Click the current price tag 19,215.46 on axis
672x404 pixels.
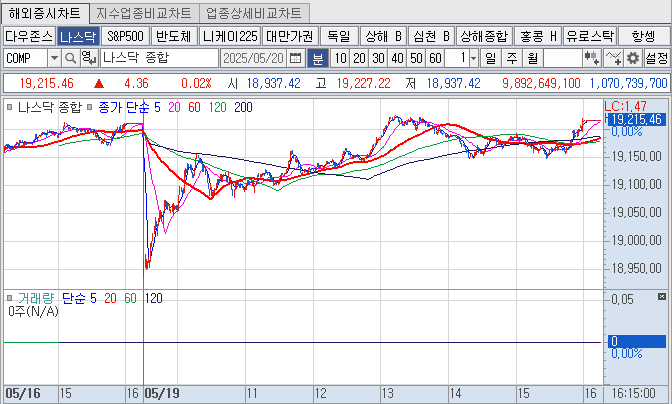(x=635, y=120)
